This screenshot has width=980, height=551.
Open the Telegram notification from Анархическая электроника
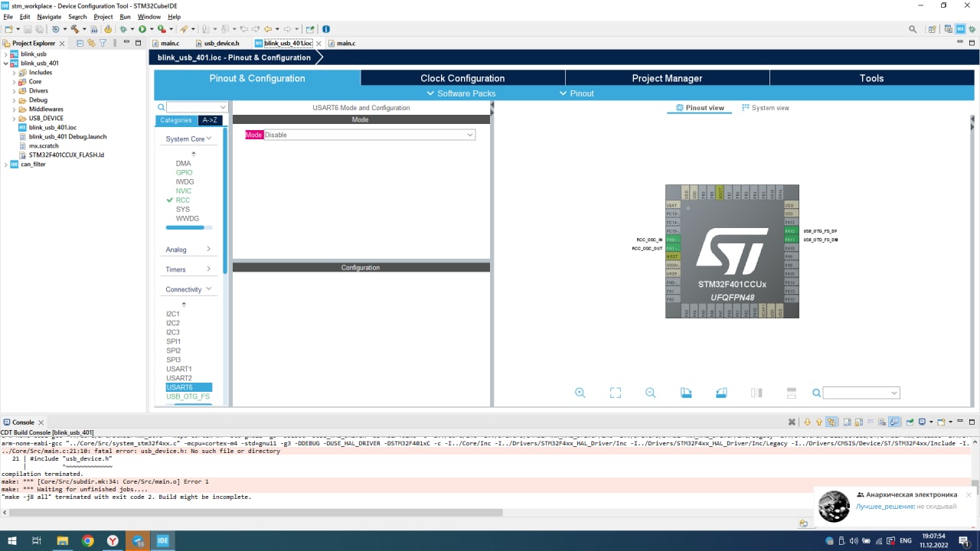[x=896, y=505]
